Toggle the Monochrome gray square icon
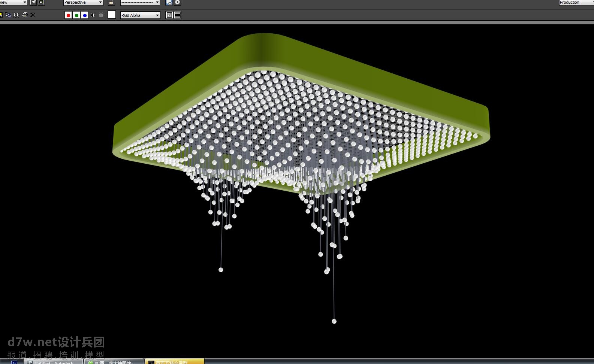 (101, 15)
